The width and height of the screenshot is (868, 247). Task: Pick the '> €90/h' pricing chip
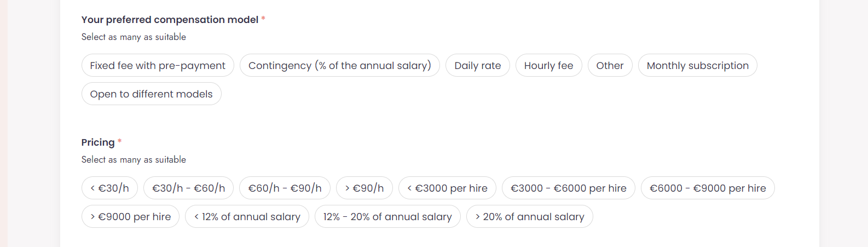tap(364, 188)
